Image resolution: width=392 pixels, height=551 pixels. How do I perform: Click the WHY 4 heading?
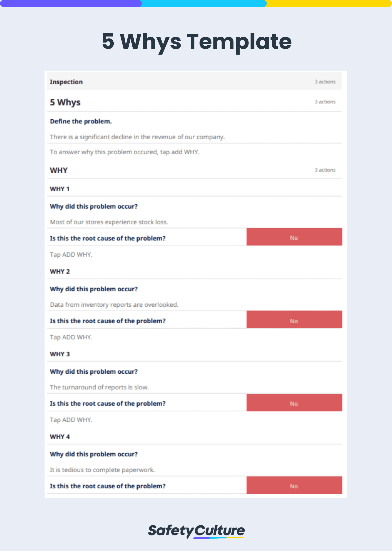click(x=60, y=437)
